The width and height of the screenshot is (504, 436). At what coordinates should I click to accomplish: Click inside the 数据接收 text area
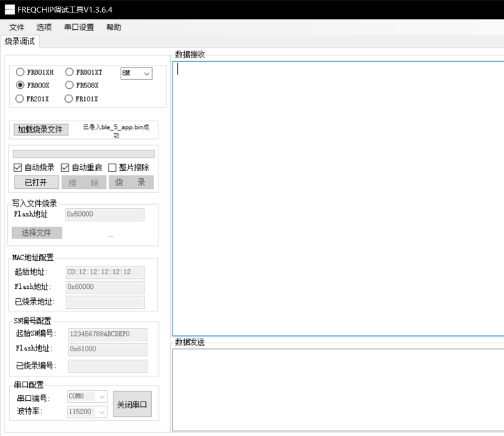tap(338, 198)
